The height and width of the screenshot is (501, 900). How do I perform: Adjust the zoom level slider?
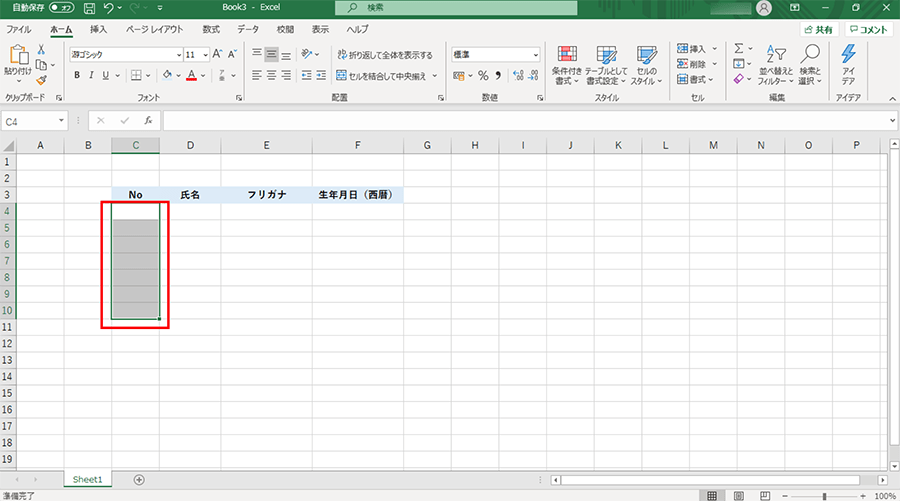[x=824, y=496]
